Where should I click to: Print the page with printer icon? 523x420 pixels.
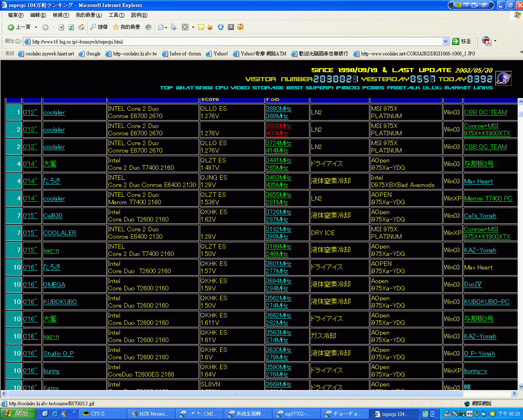tap(174, 27)
